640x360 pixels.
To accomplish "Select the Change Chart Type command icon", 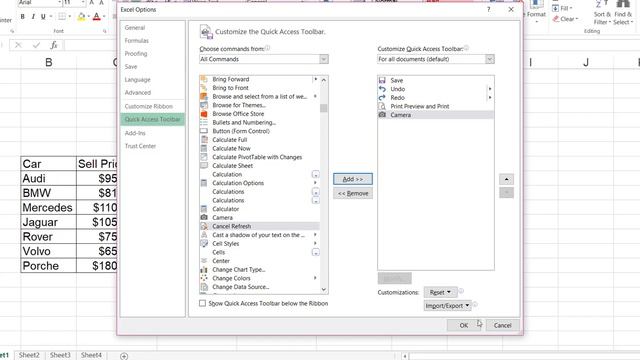I will tap(204, 269).
